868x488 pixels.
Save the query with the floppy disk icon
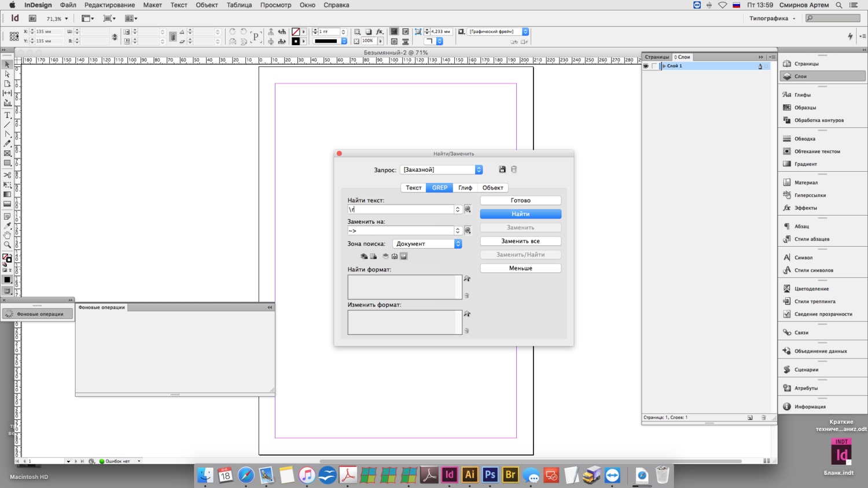(x=502, y=169)
